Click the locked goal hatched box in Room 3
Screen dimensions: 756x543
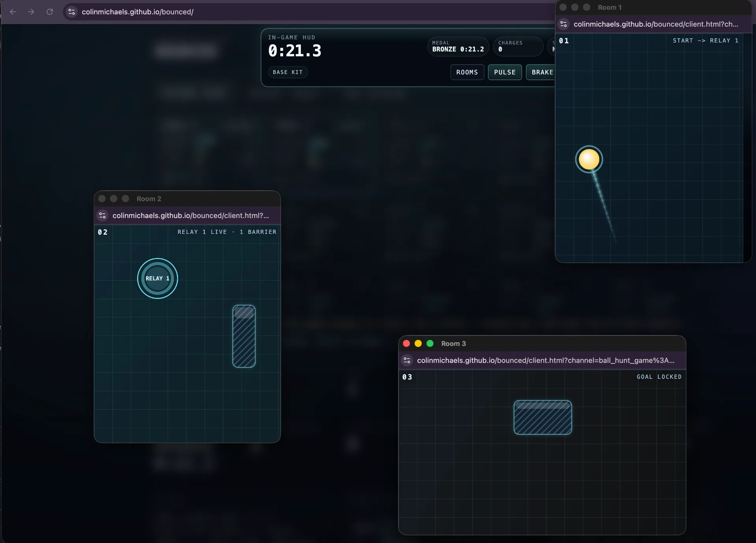(x=543, y=417)
